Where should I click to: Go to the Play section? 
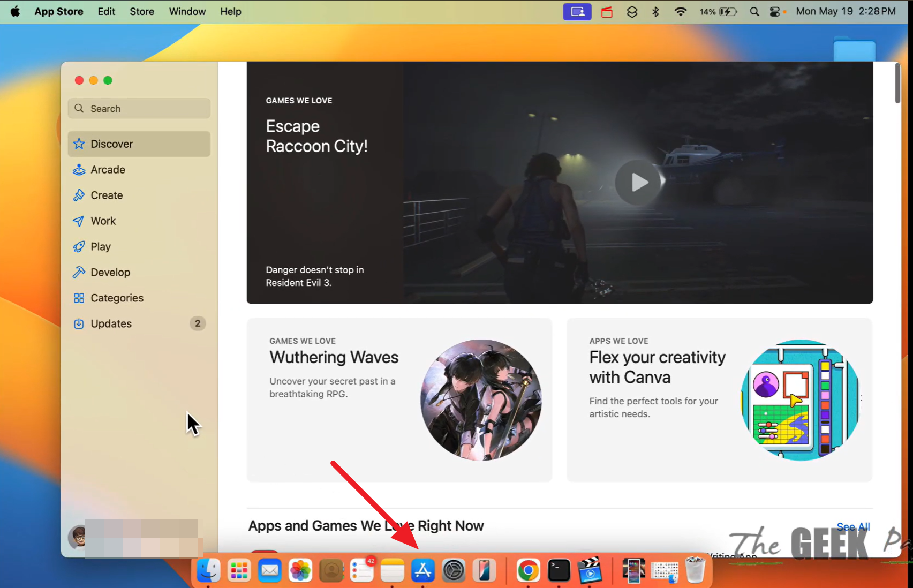coord(139,247)
